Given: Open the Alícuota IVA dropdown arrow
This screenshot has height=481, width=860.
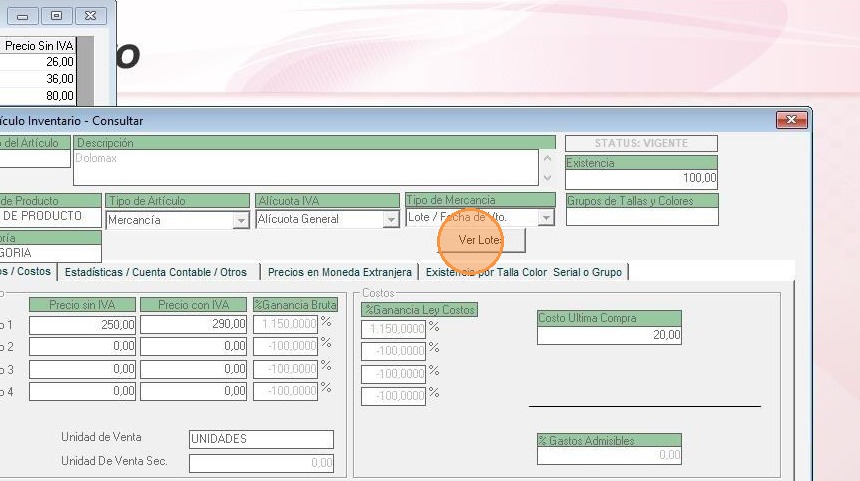Looking at the screenshot, I should coord(391,220).
